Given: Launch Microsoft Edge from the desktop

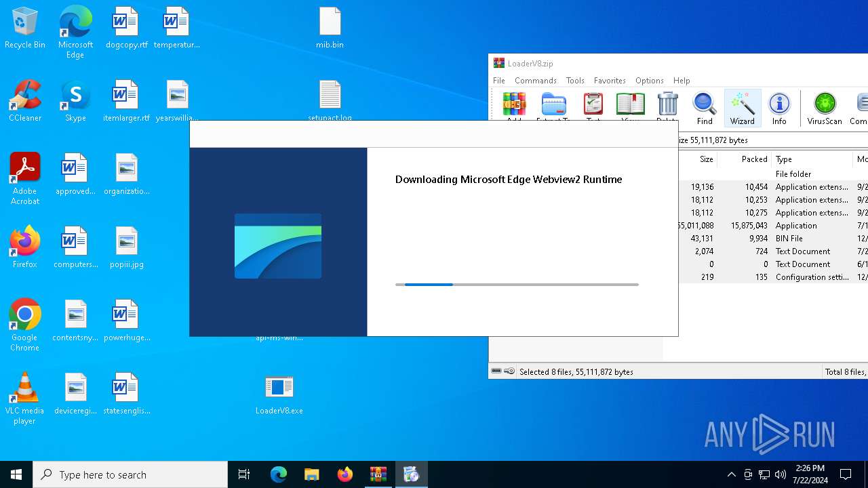Looking at the screenshot, I should tap(75, 33).
